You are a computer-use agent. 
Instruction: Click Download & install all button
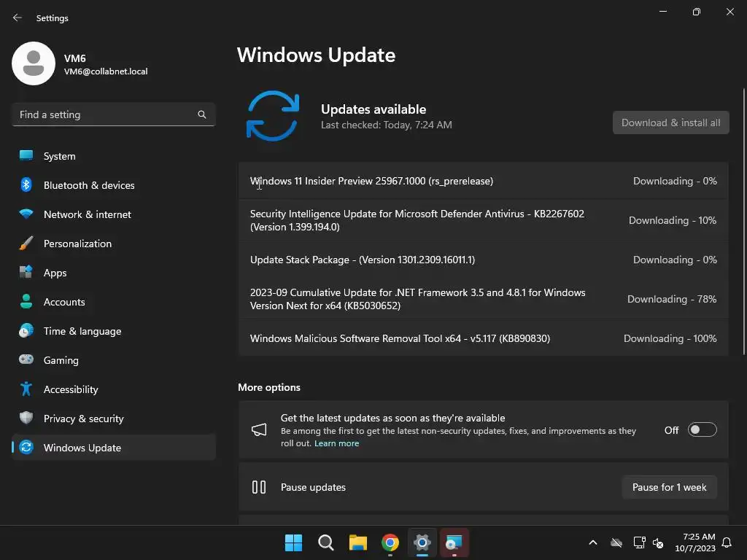671,122
